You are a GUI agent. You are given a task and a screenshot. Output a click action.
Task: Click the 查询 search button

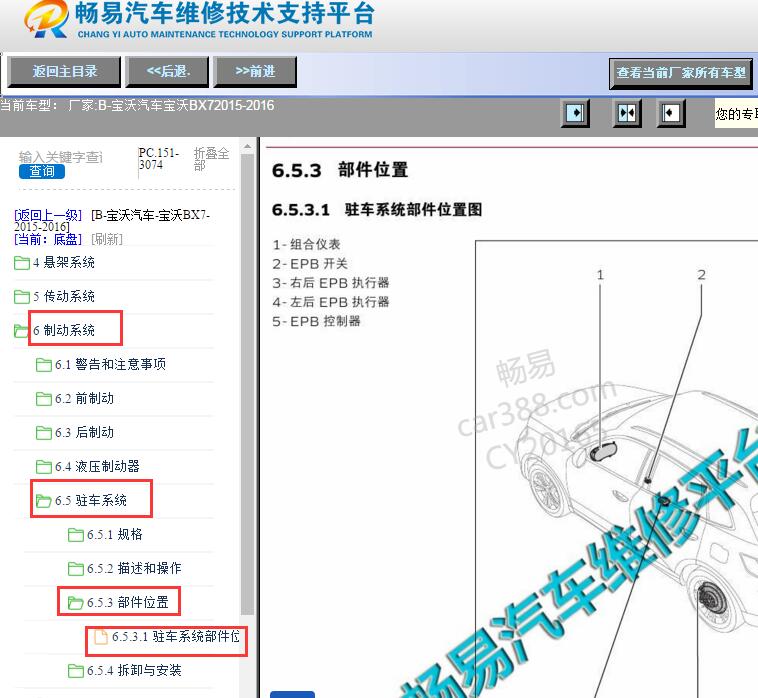(42, 171)
